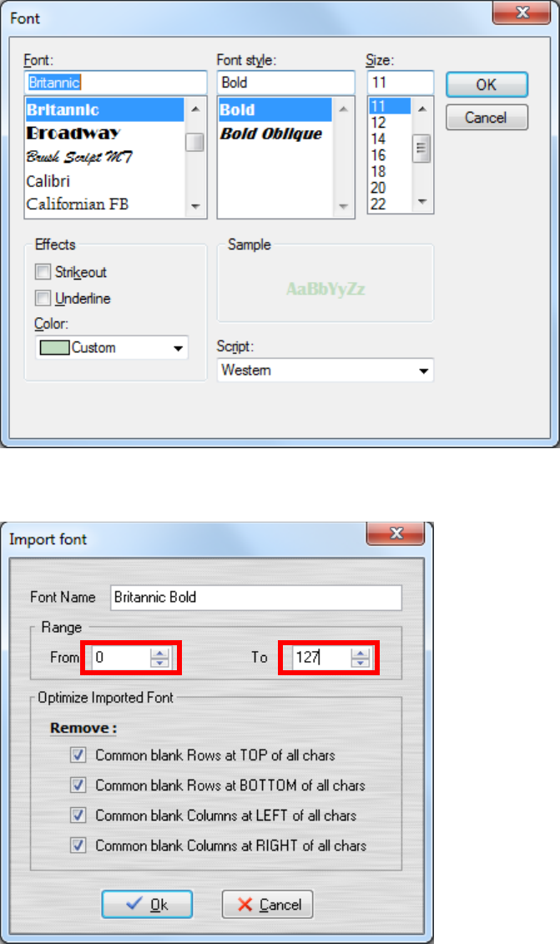Image resolution: width=560 pixels, height=944 pixels.
Task: Click the Font Name text field
Action: (256, 598)
